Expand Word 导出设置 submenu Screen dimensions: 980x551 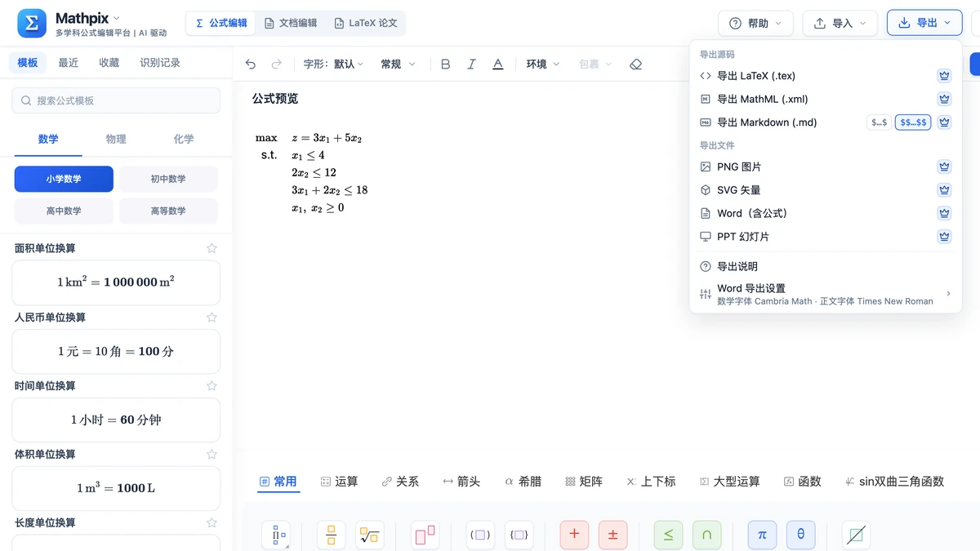click(x=826, y=294)
